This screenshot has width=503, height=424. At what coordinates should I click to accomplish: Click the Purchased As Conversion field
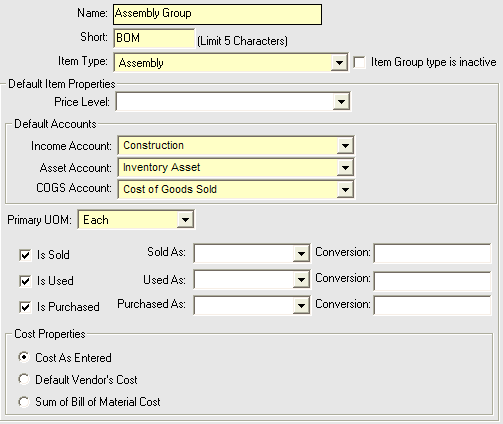432,305
